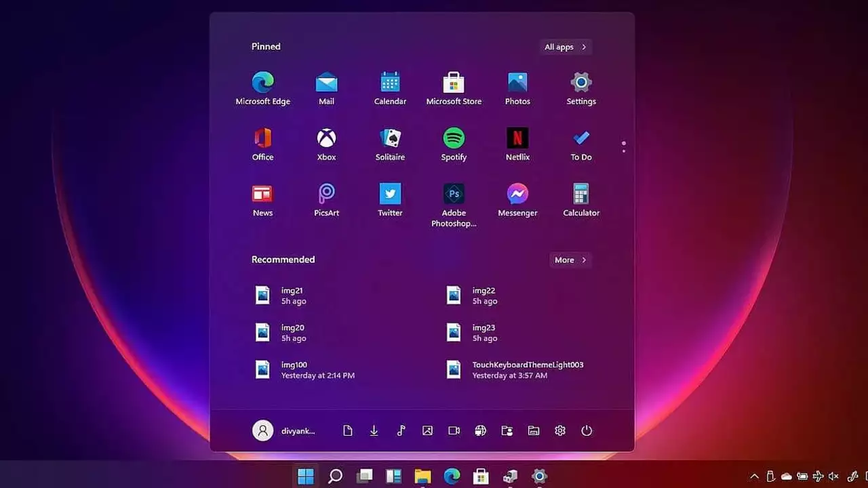
Task: Show hidden icons in system tray
Action: (754, 476)
